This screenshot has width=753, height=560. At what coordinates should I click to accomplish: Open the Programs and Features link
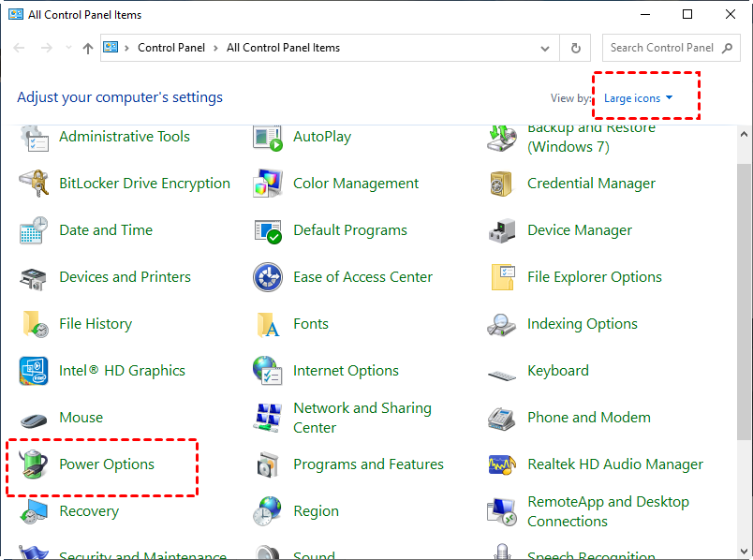368,464
